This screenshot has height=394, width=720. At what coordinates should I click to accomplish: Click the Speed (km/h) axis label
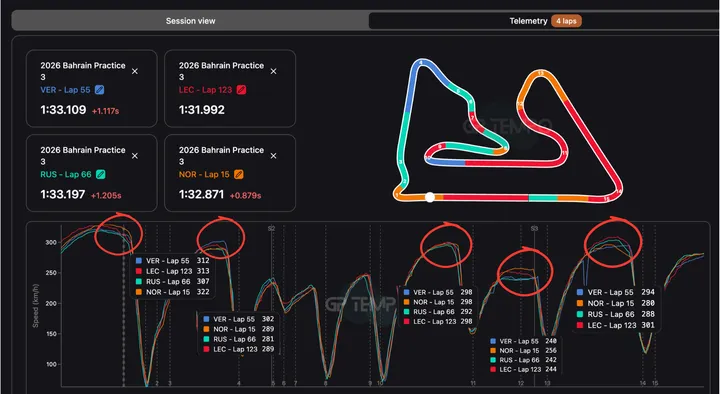[35, 306]
